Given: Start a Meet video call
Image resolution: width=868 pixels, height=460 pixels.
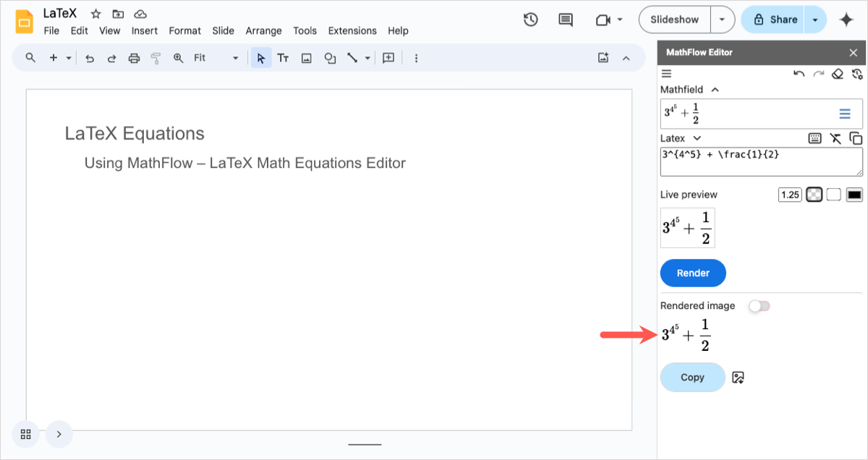Looking at the screenshot, I should point(603,20).
